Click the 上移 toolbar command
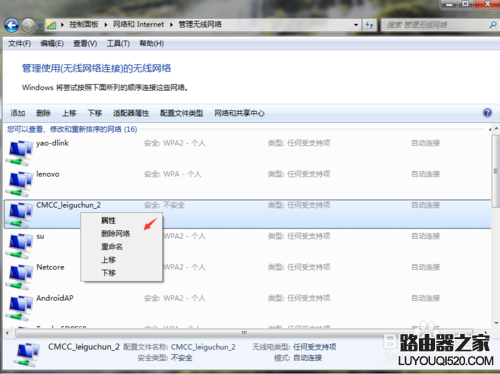This screenshot has height=374, width=500. [69, 113]
